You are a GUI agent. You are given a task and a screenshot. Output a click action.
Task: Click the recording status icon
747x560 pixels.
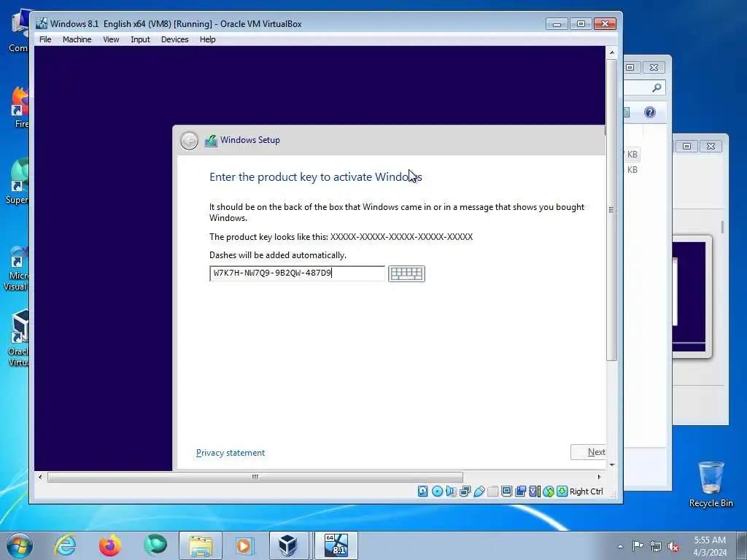tap(520, 491)
